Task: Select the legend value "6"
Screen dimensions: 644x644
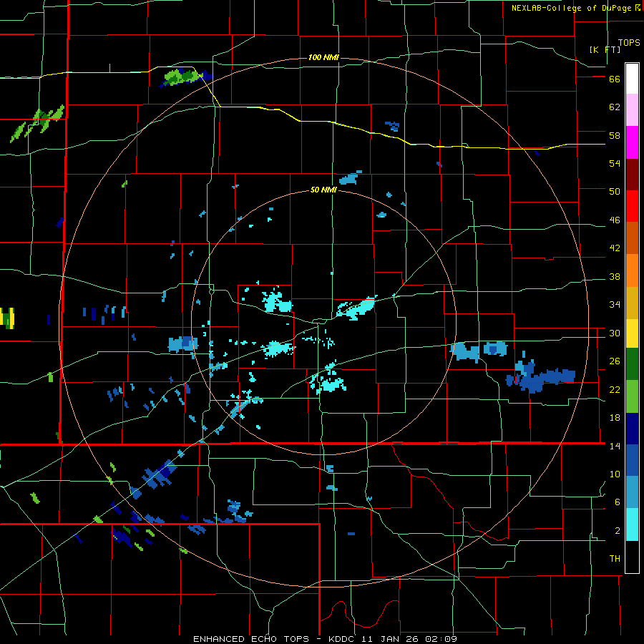Action: (x=618, y=502)
